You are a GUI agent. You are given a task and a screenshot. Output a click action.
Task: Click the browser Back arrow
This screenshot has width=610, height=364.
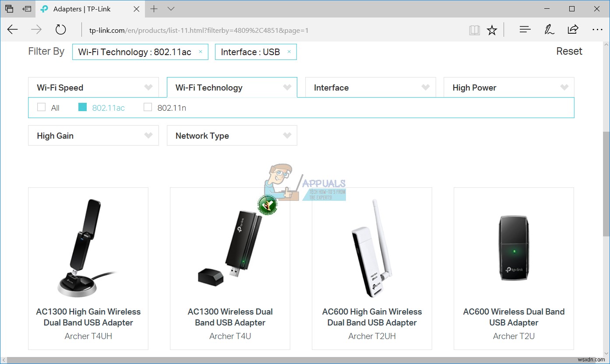[12, 29]
